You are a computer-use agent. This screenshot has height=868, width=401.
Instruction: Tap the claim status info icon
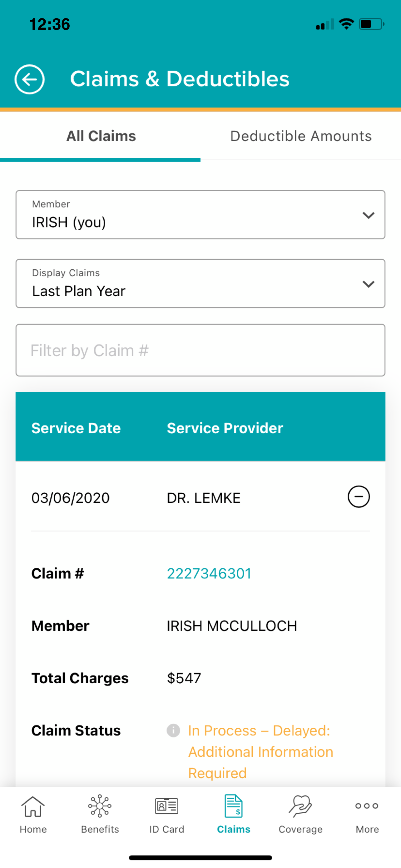click(x=173, y=731)
